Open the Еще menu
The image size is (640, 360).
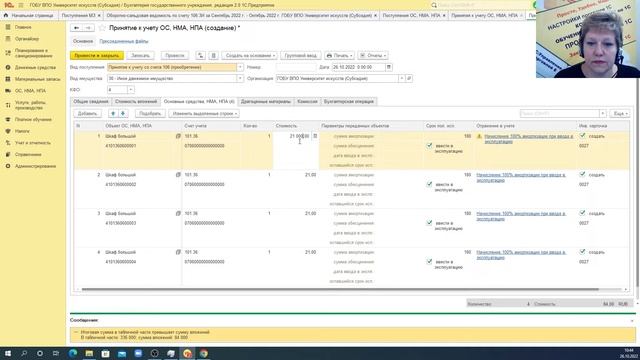[x=620, y=113]
